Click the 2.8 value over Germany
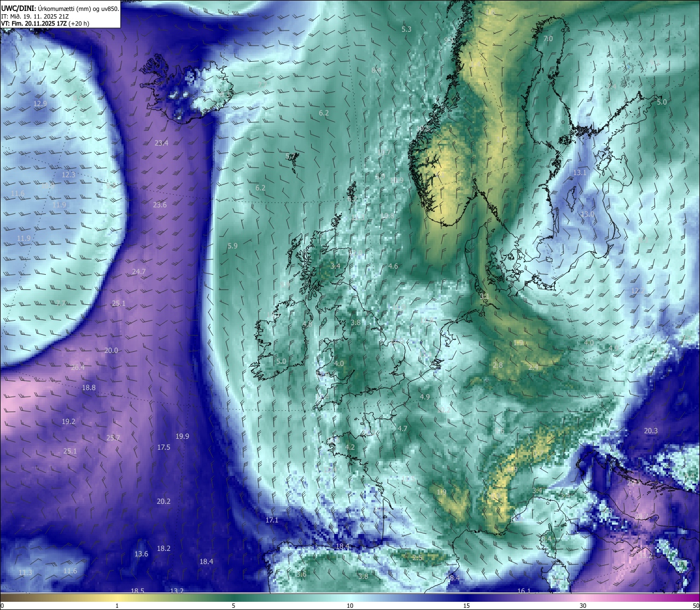 pos(498,365)
